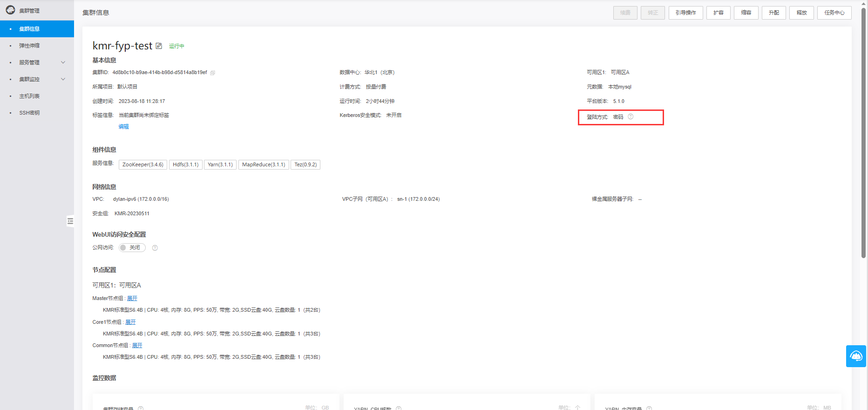The width and height of the screenshot is (868, 410).
Task: Expand the Common节点组 details
Action: pyautogui.click(x=137, y=345)
